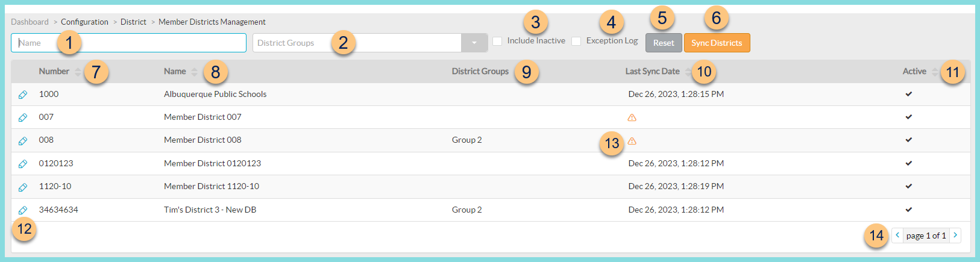Click Active checkmark for Member District 0120123

coord(909,163)
